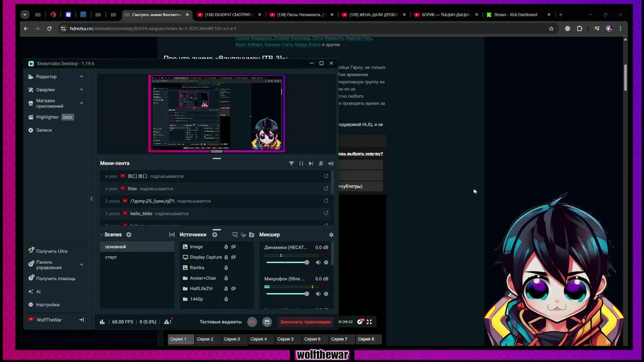Open Настройки in sidebar
Viewport: 644px width, 362px height.
click(44, 305)
